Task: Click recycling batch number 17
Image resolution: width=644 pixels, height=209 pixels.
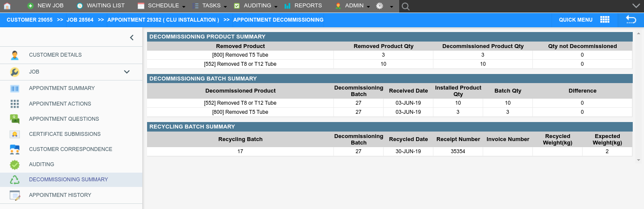Action: click(x=240, y=151)
